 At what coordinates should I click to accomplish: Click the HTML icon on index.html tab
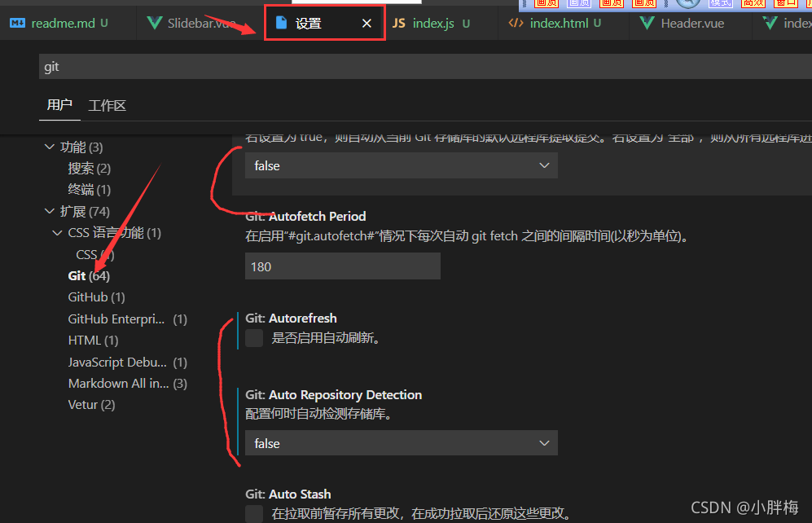point(516,24)
